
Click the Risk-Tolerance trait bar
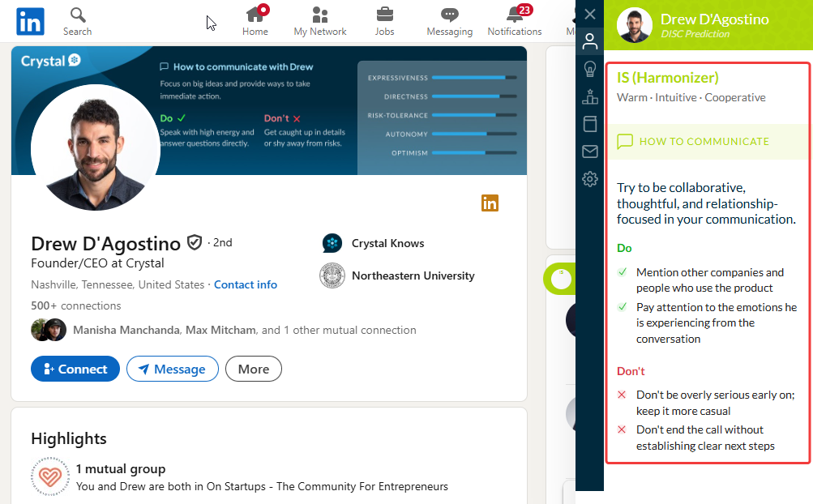point(474,115)
